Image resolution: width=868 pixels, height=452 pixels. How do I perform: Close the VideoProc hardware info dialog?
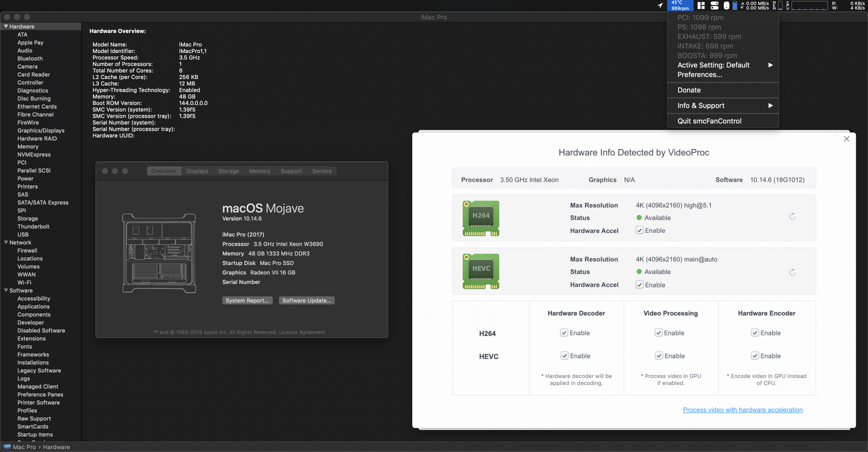[847, 139]
